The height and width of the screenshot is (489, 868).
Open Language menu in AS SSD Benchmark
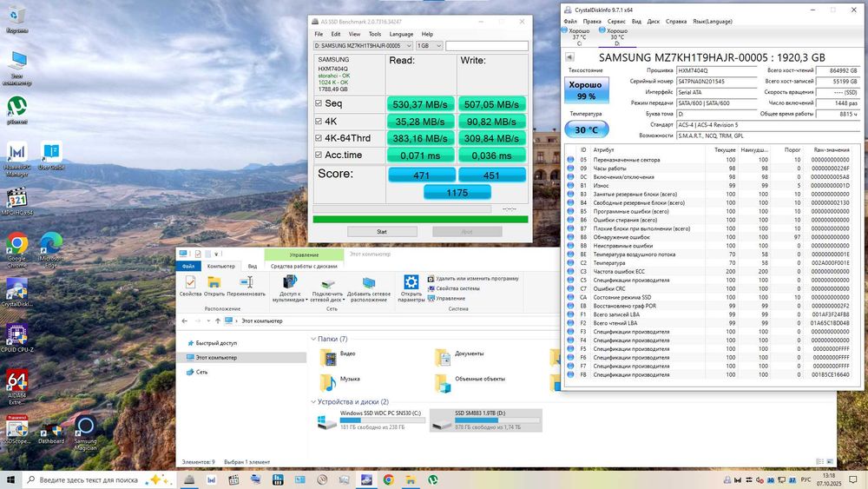pyautogui.click(x=401, y=34)
